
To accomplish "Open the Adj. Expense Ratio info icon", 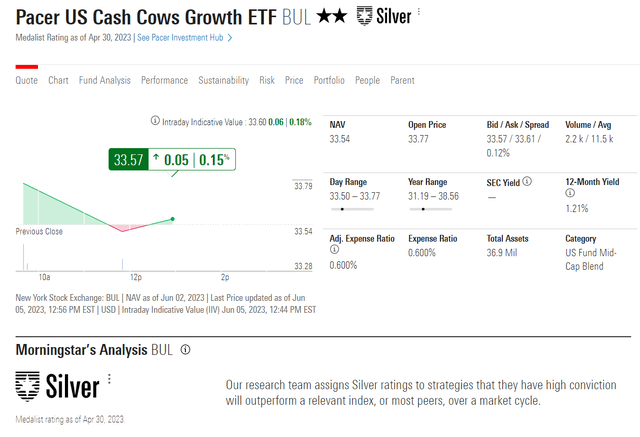I will pos(334,249).
